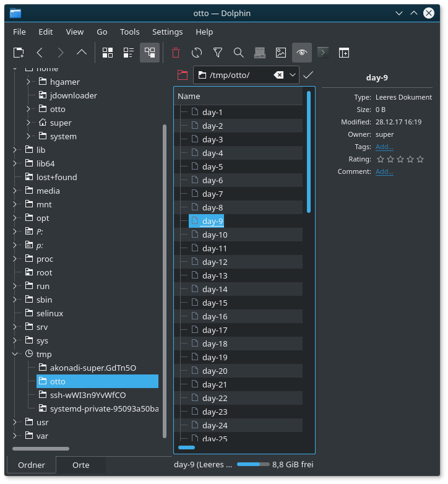
Task: Go up one folder level
Action: point(82,53)
